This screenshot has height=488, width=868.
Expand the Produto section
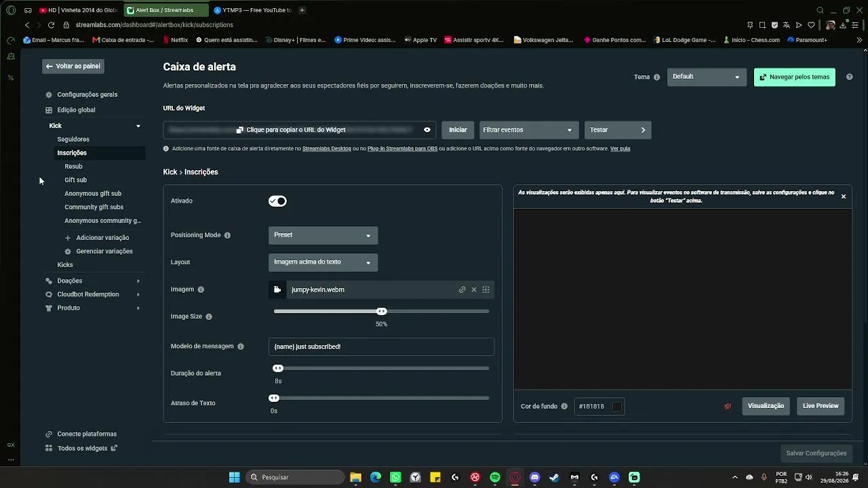point(138,308)
